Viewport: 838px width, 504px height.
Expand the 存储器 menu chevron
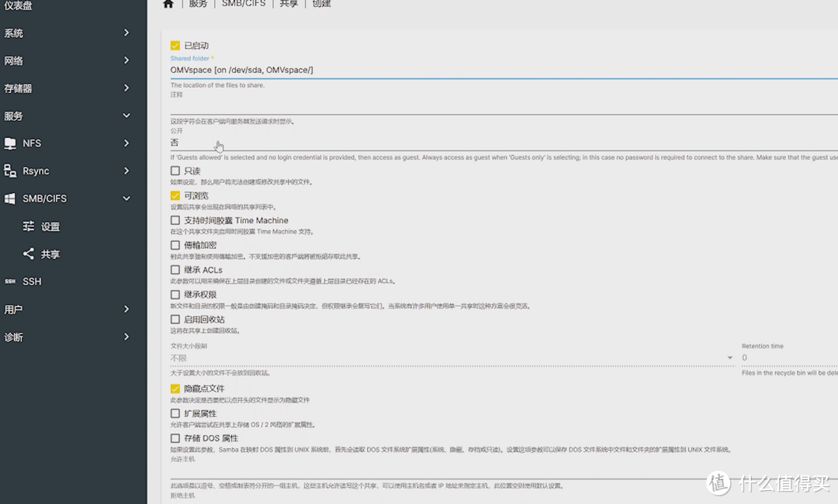point(126,88)
